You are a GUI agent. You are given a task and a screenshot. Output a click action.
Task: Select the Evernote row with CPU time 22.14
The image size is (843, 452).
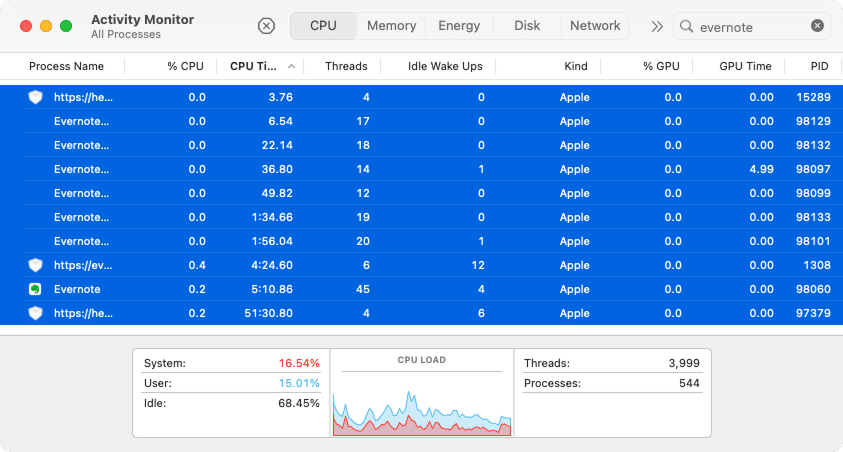click(422, 145)
